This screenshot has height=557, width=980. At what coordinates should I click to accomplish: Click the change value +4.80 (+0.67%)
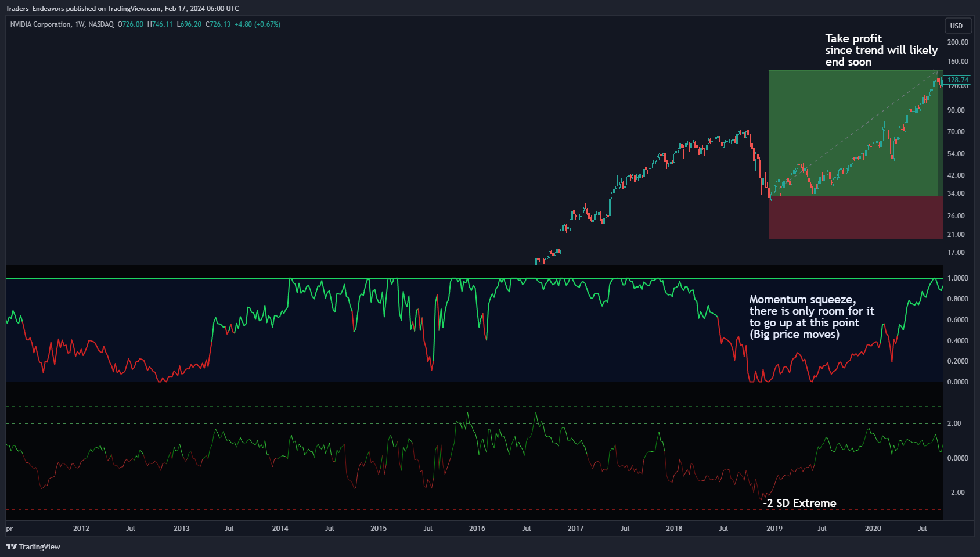click(x=258, y=24)
